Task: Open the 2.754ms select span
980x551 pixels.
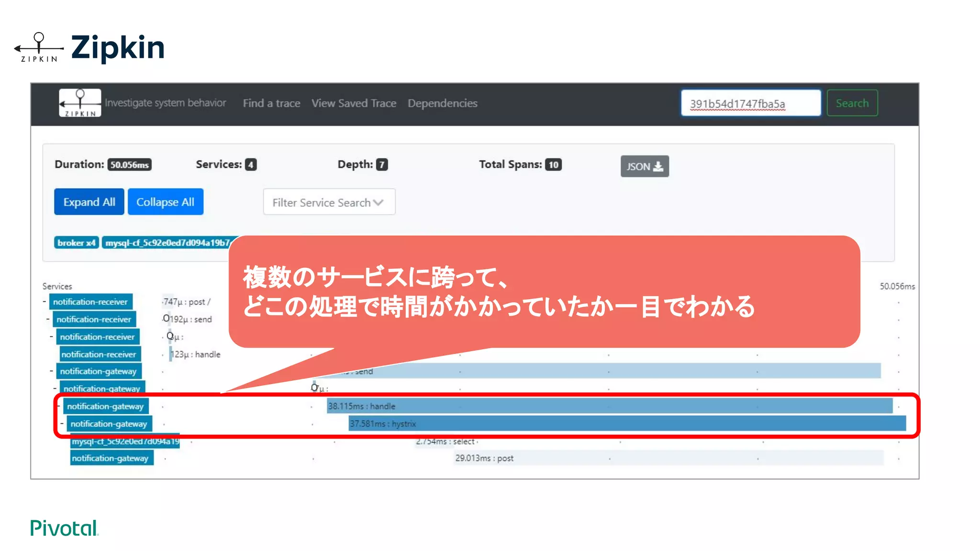Action: tap(445, 441)
